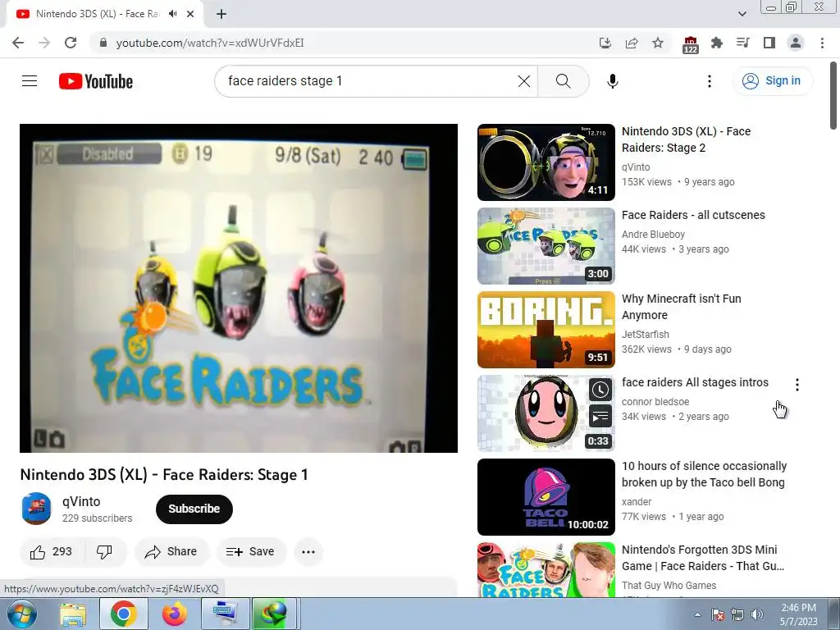This screenshot has height=630, width=840.
Task: Open the media controls icon in Chrome
Action: pos(743,43)
